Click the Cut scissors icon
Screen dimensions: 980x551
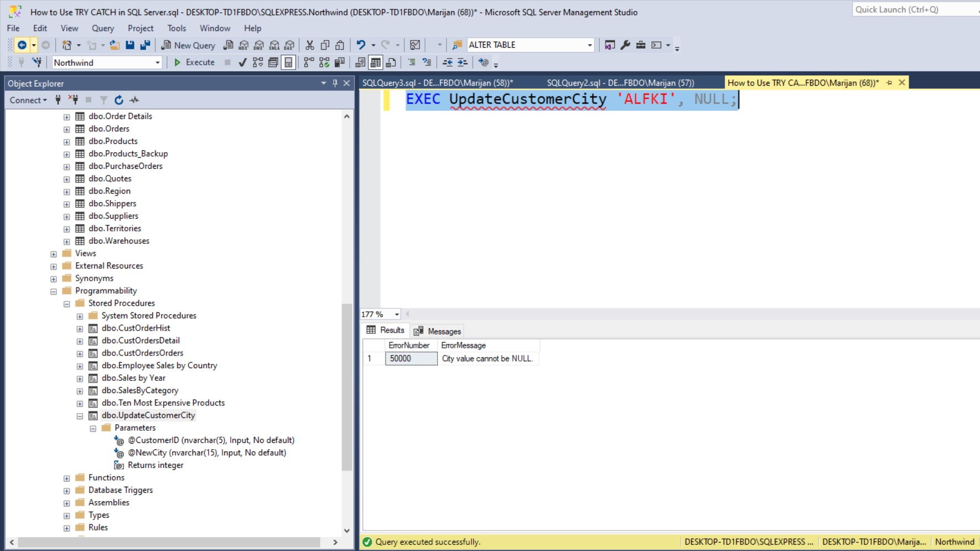(310, 45)
